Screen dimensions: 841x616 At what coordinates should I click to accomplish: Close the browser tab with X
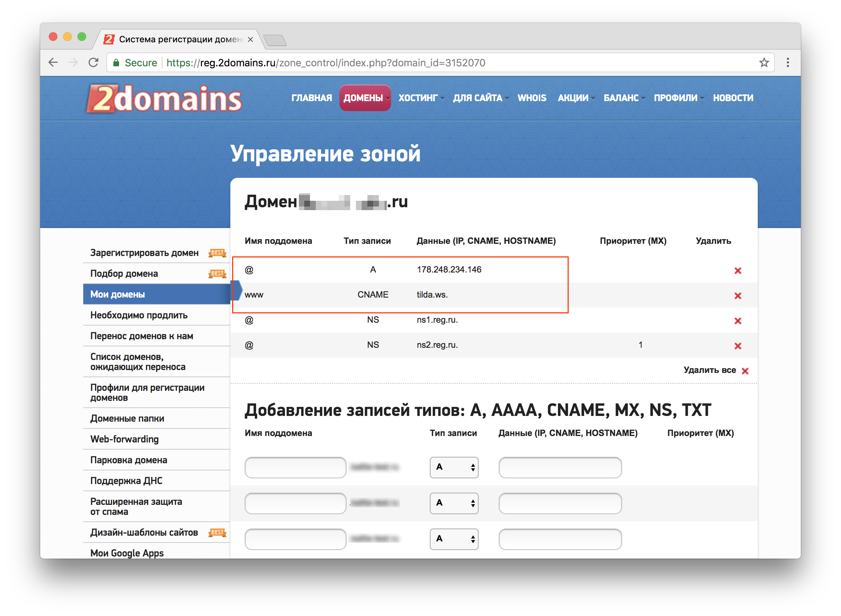point(250,39)
